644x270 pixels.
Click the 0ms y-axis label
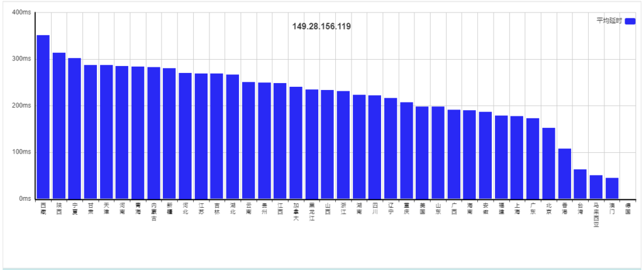pos(25,199)
